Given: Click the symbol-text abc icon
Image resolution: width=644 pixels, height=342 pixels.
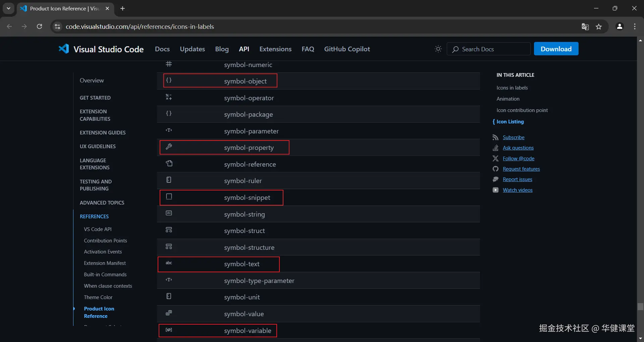Looking at the screenshot, I should click(169, 263).
